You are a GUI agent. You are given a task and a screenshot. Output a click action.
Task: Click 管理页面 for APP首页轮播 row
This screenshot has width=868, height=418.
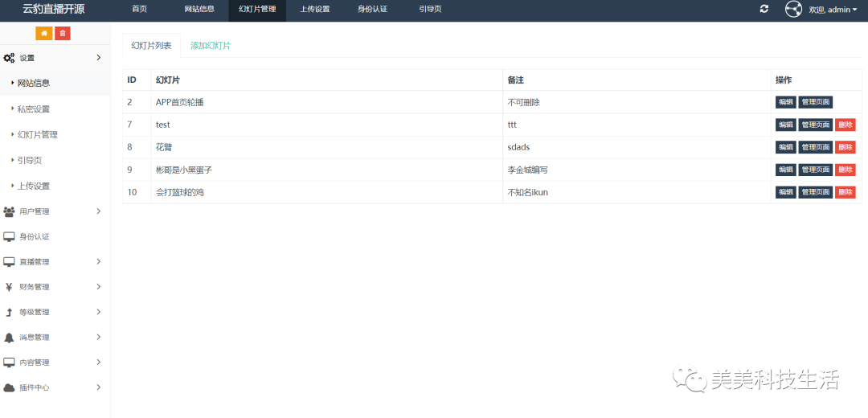point(816,102)
